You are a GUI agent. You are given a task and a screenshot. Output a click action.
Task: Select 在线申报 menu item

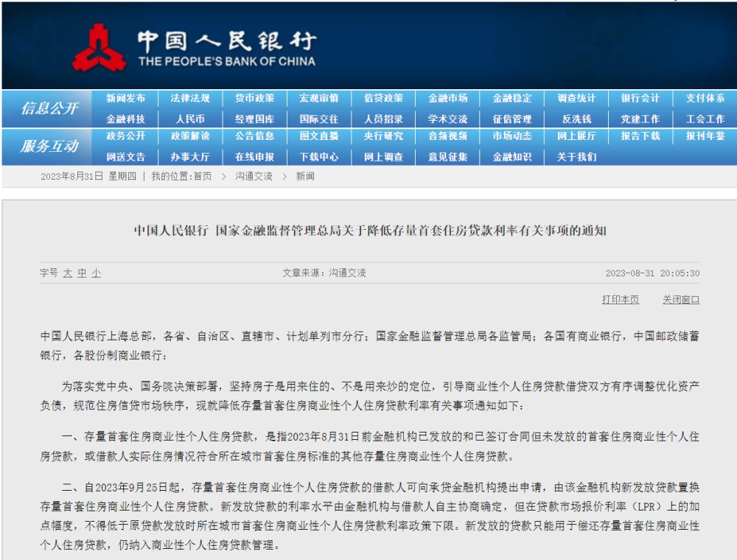coord(254,157)
